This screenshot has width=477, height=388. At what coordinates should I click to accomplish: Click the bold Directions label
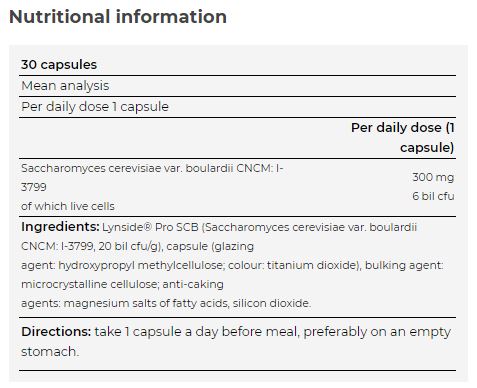56,332
